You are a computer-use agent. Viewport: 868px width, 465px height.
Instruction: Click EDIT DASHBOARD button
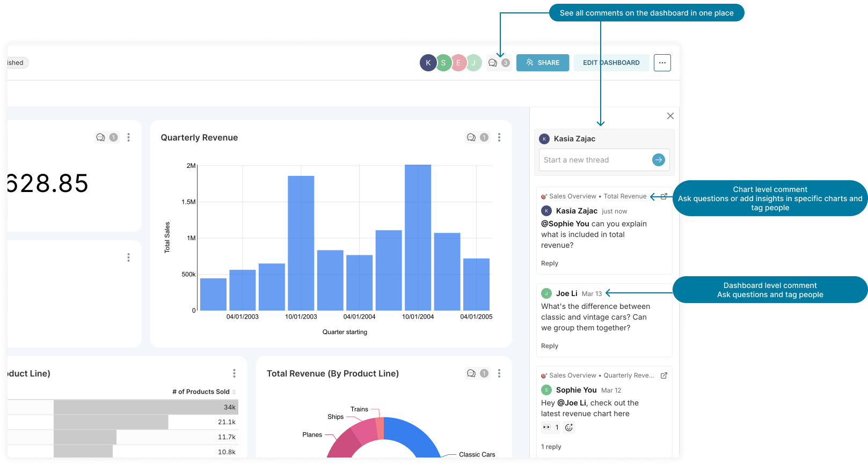pos(611,63)
